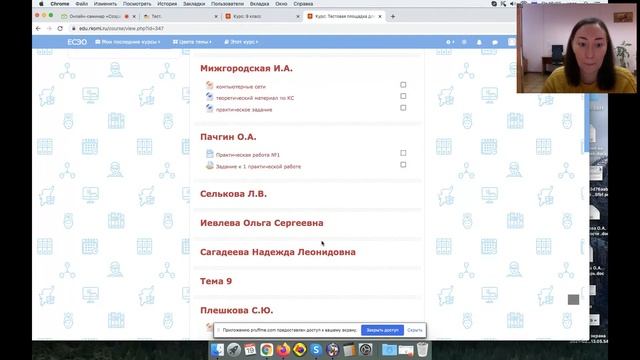Click the icon beside 'Задание к 1 практической работе'

(209, 165)
